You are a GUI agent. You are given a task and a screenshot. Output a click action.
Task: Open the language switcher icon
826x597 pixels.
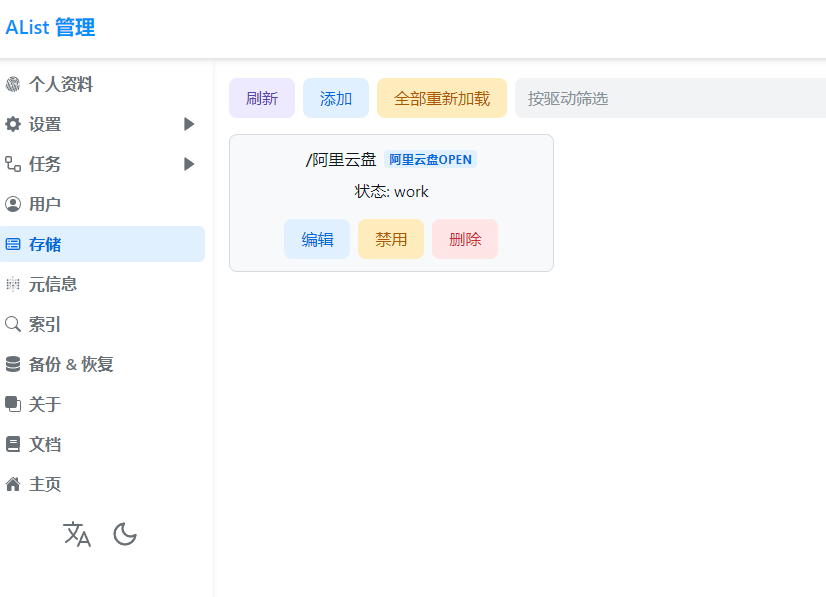tap(77, 534)
